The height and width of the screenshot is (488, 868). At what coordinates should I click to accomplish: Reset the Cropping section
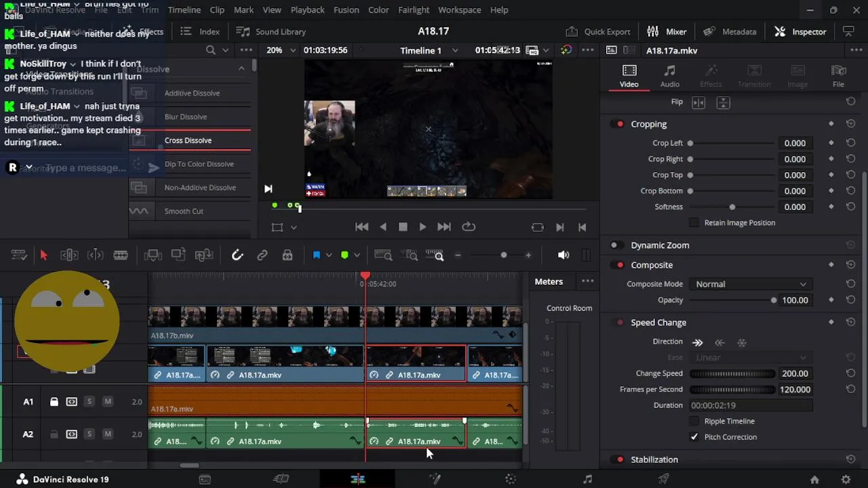pyautogui.click(x=850, y=124)
